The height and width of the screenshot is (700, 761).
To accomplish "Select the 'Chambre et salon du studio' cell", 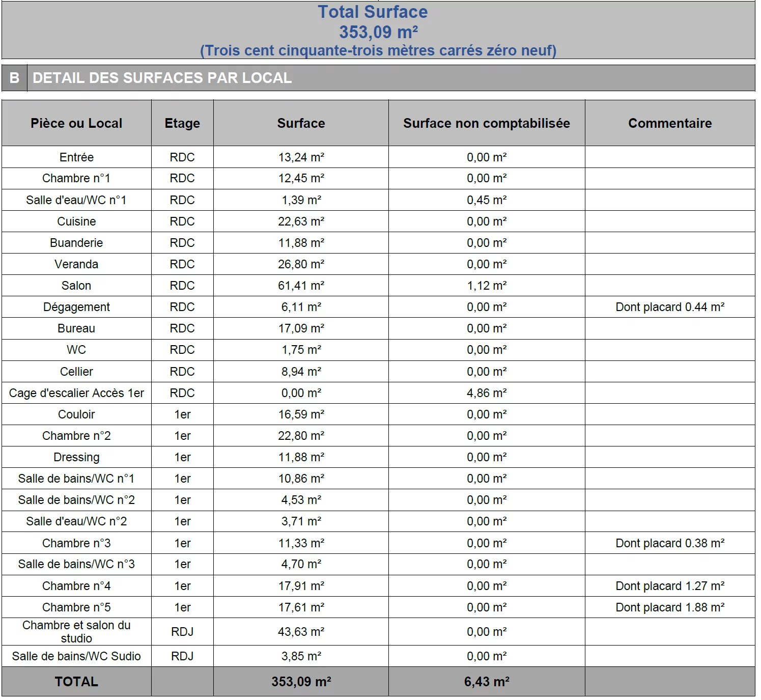I will (x=76, y=632).
